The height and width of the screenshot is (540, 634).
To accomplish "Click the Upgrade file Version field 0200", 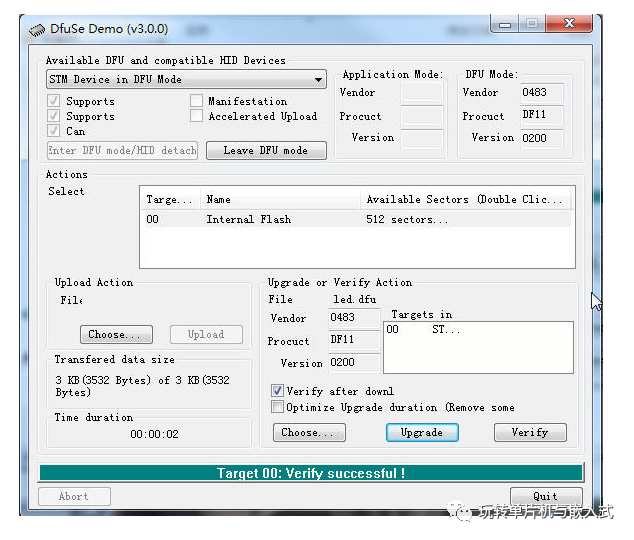I will [354, 363].
